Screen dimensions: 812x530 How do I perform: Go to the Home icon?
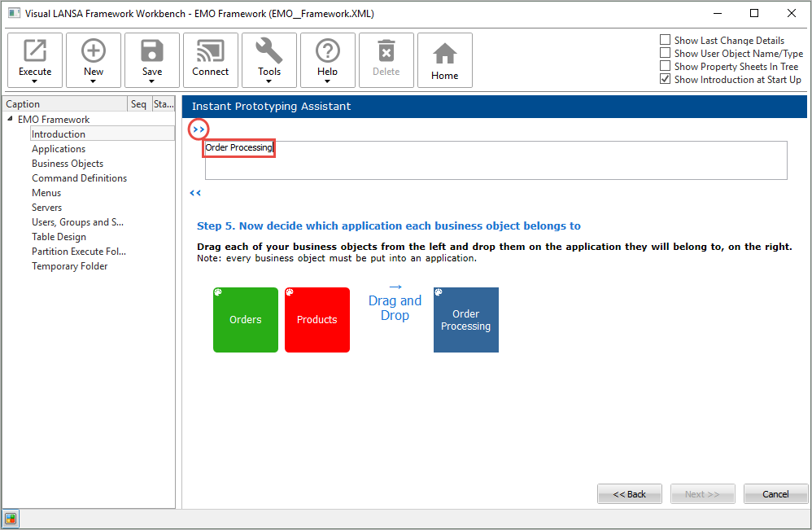tap(445, 54)
